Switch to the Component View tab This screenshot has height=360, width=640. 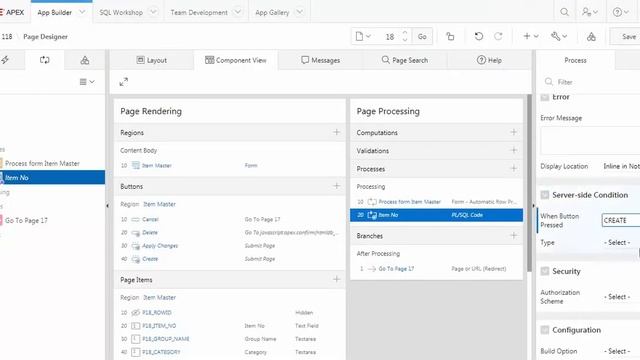click(236, 60)
